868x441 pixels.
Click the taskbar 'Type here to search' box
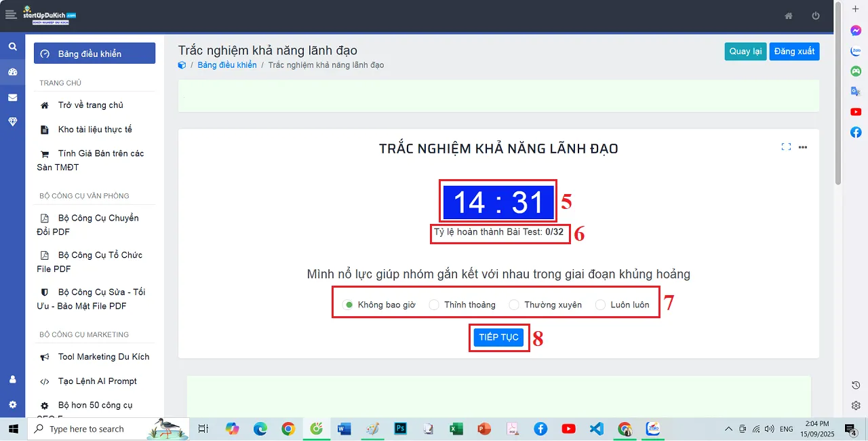(108, 429)
